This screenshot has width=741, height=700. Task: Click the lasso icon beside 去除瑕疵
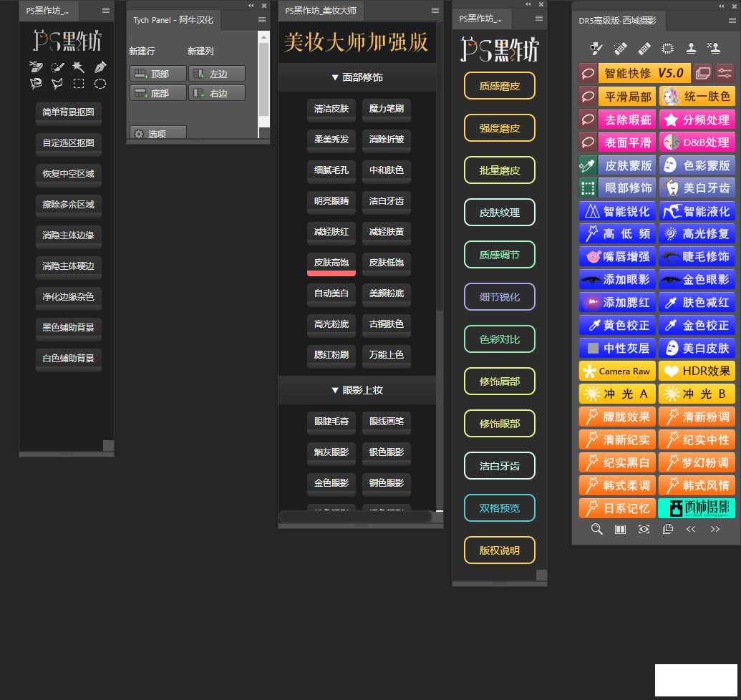coord(587,119)
